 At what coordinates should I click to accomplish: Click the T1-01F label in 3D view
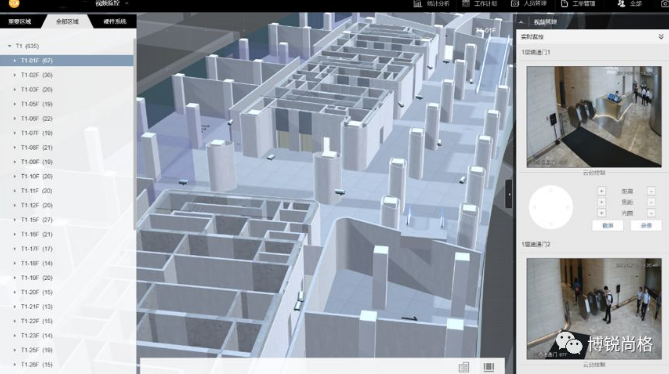tap(486, 31)
